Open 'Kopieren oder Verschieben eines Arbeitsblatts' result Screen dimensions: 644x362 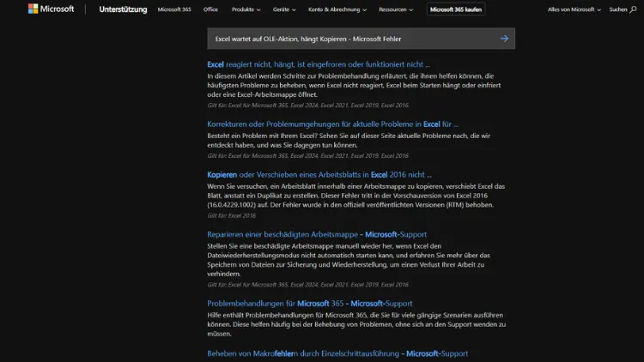[319, 174]
